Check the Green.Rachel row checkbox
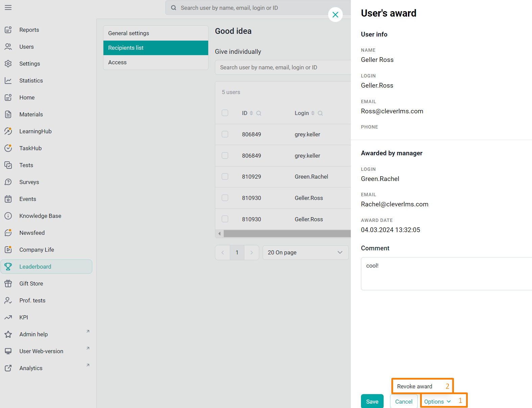 point(225,177)
